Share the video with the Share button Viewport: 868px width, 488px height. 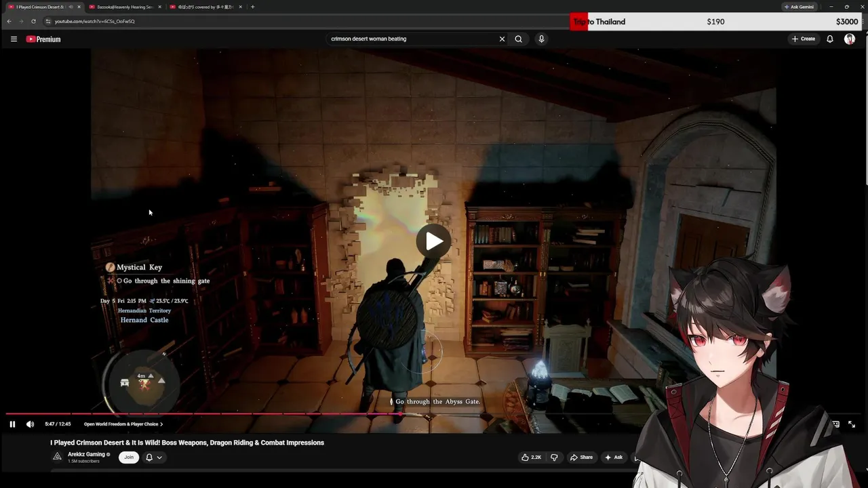pyautogui.click(x=581, y=457)
